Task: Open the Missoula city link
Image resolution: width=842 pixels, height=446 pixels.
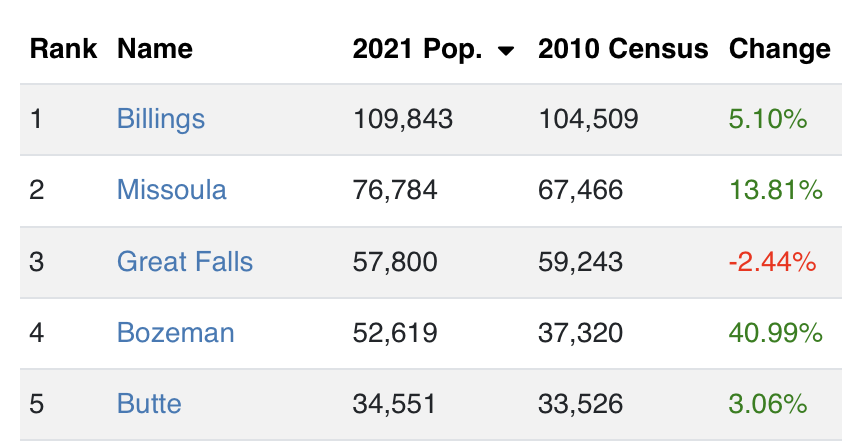Action: pos(172,189)
